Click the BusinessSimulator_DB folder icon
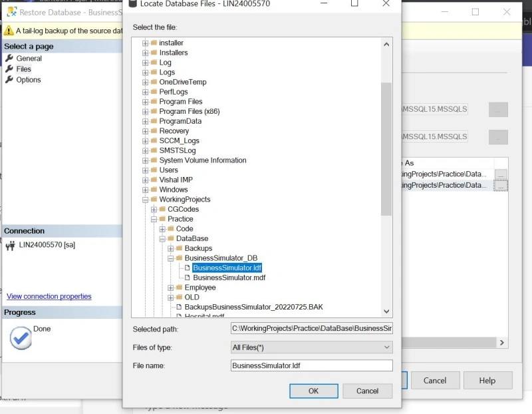The width and height of the screenshot is (532, 414). [179, 258]
